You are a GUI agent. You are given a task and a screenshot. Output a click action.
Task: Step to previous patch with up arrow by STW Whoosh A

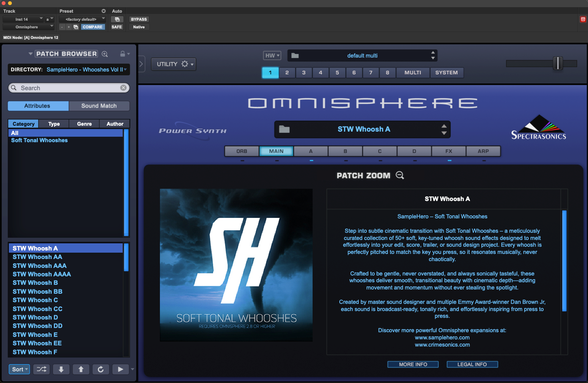pos(444,126)
